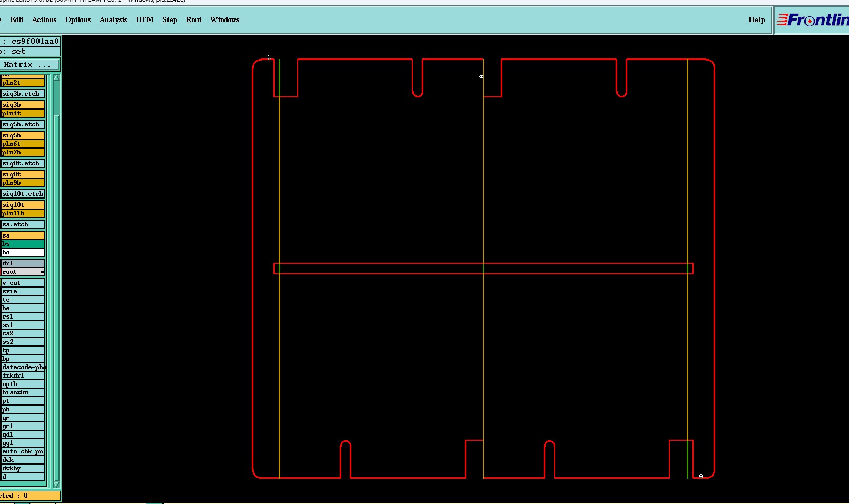Open the Actions menu
This screenshot has width=849, height=504.
[44, 19]
